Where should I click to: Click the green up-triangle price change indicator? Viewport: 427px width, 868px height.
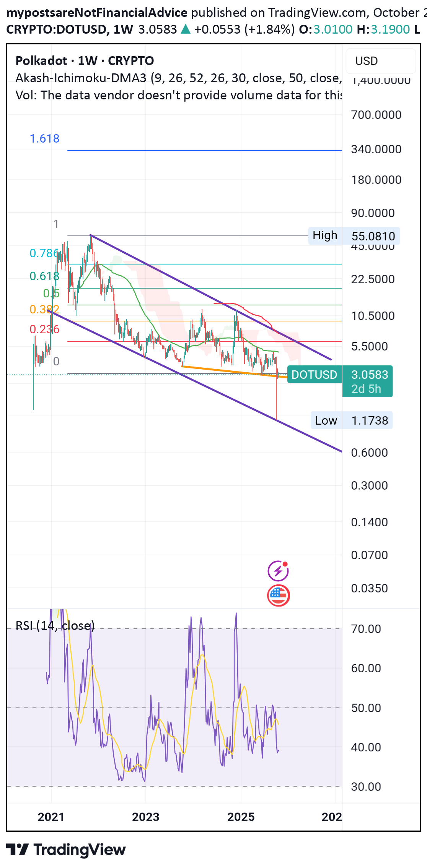point(186,29)
